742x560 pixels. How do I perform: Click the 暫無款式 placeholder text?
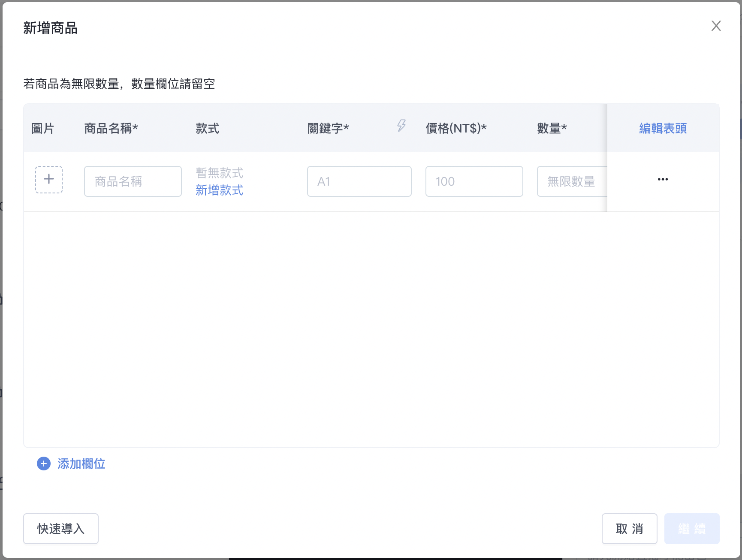click(220, 173)
